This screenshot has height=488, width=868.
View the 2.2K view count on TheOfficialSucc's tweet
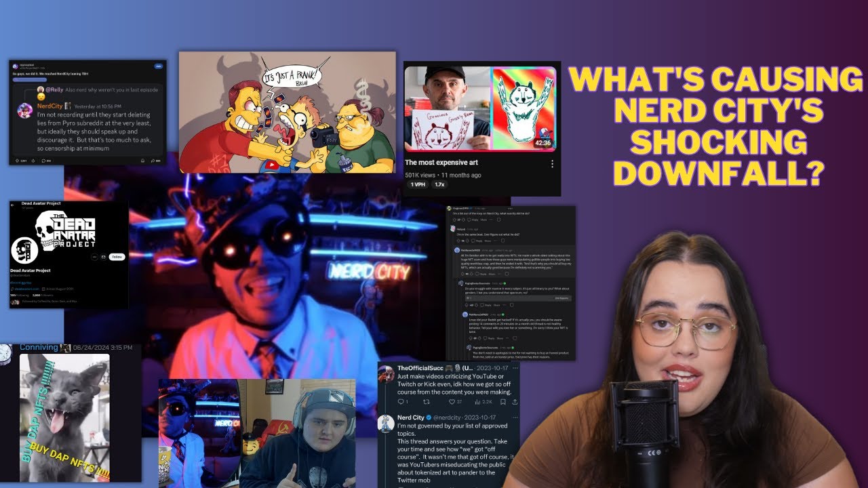tap(484, 402)
